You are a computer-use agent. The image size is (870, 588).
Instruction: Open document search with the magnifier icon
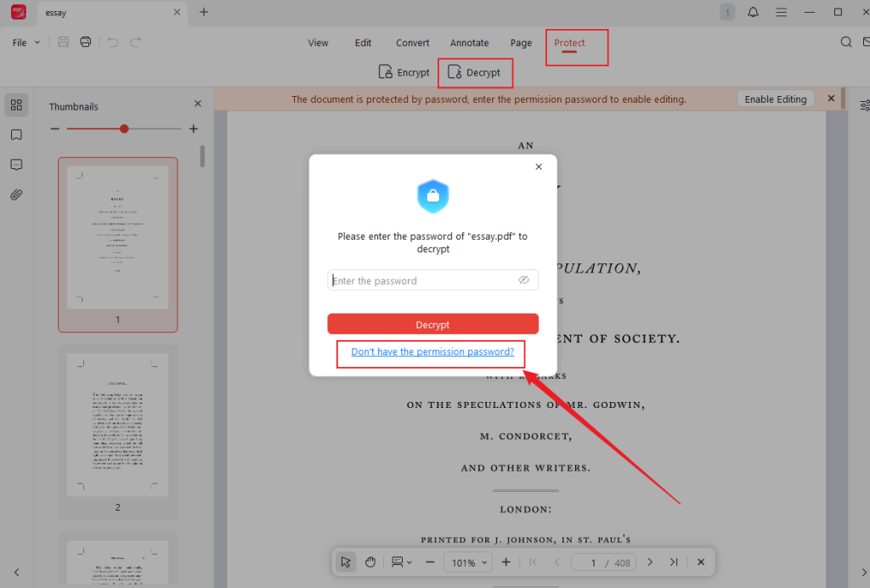click(x=845, y=41)
